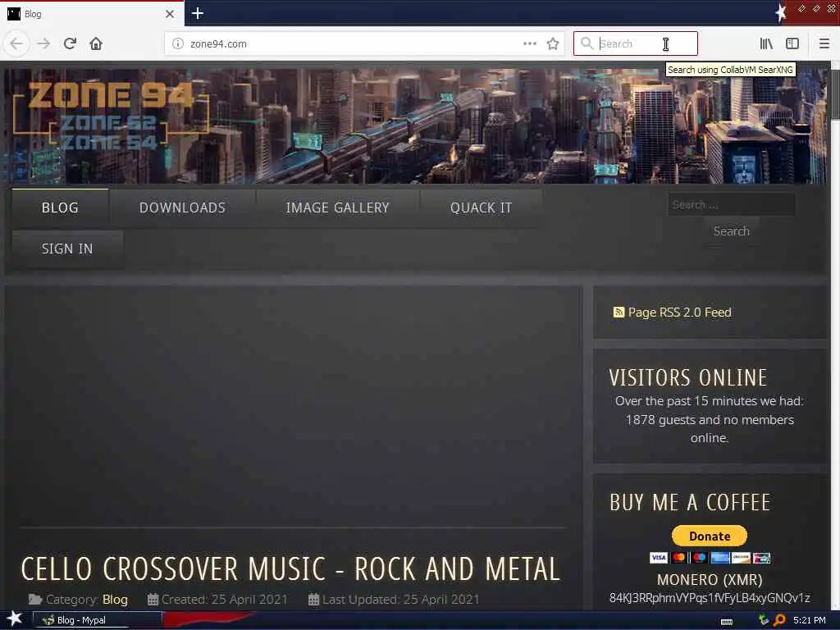Open the SIGN IN navigation item
840x630 pixels.
coord(67,249)
